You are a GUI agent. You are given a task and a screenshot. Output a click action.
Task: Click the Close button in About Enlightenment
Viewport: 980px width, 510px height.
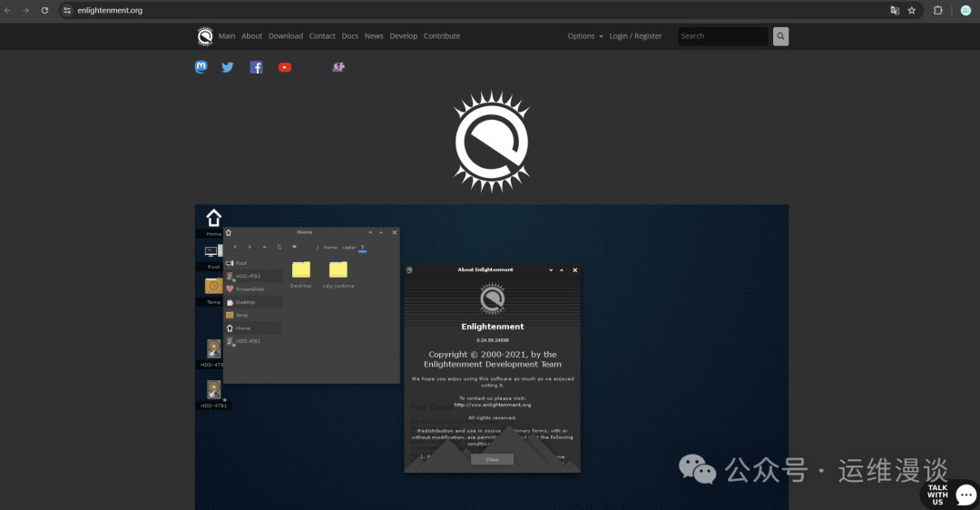tap(492, 459)
